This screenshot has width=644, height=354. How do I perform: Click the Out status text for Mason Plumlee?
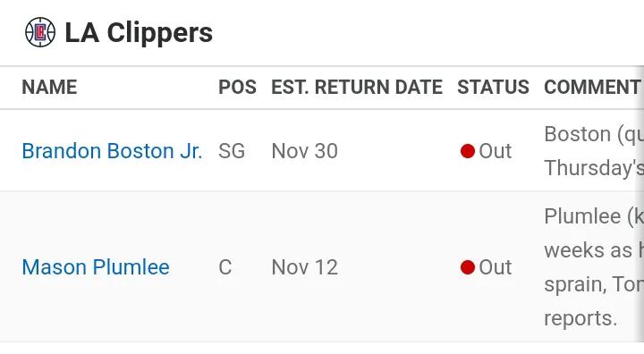click(x=496, y=267)
